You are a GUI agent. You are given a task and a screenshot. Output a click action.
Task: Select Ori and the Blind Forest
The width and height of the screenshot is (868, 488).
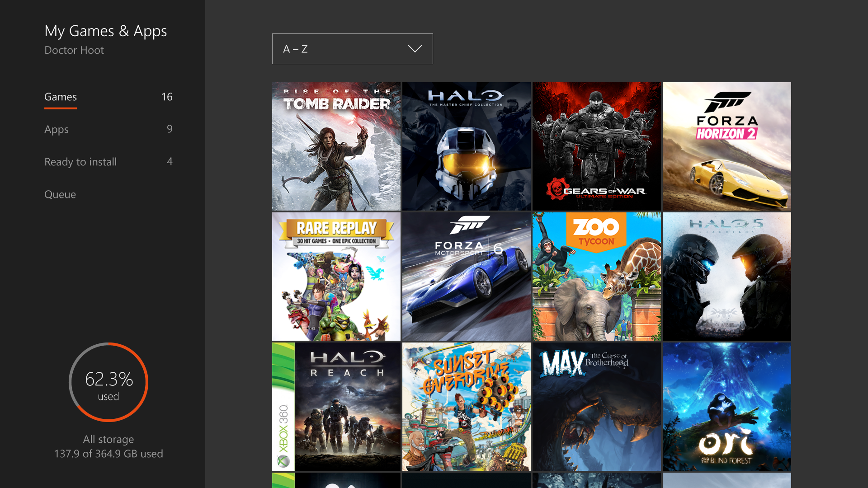coord(726,407)
